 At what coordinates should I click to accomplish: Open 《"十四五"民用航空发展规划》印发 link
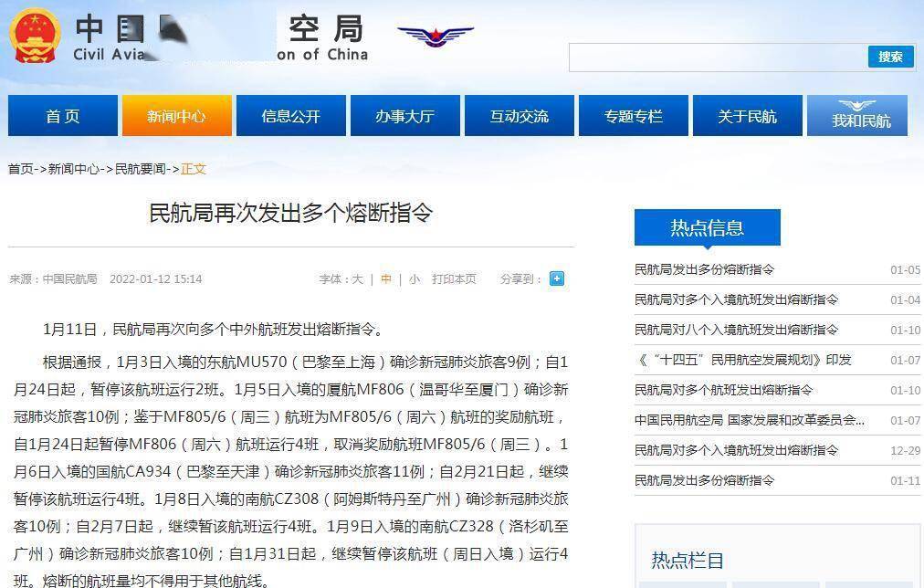click(743, 360)
